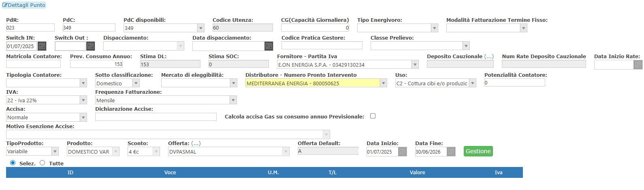644x190 pixels.
Task: Click the CG Capacità Giornaliera field
Action: coord(315,27)
